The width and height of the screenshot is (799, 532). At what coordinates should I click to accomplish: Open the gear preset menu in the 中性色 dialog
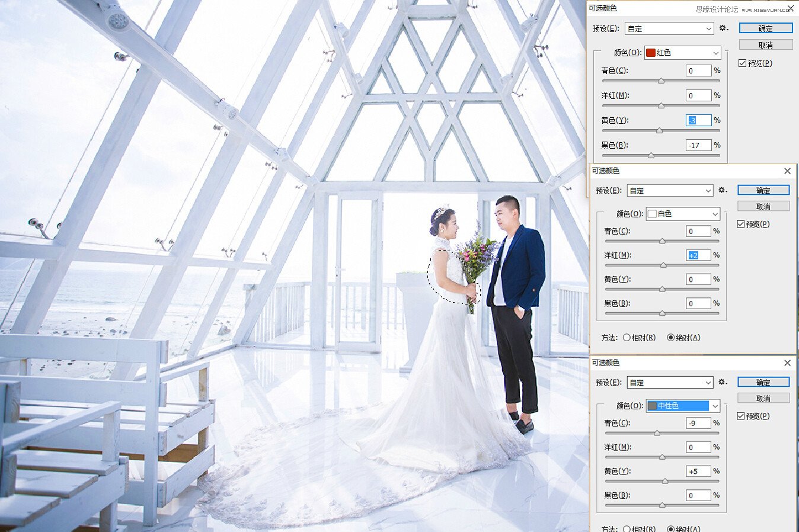(x=723, y=382)
